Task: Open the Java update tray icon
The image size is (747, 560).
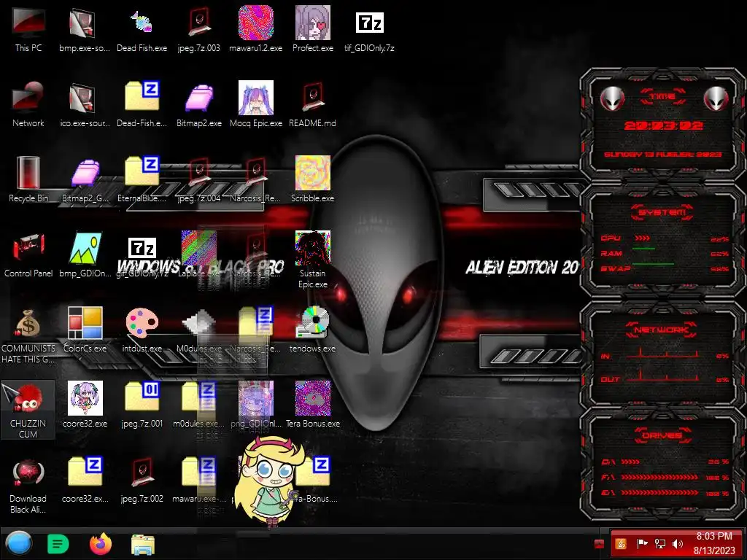Action: point(621,543)
